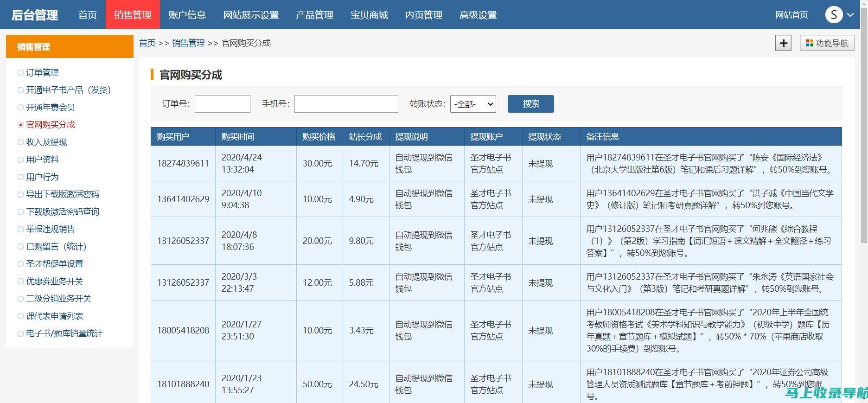Click the 销售管理 sidebar header
This screenshot has width=868, height=403.
[70, 46]
